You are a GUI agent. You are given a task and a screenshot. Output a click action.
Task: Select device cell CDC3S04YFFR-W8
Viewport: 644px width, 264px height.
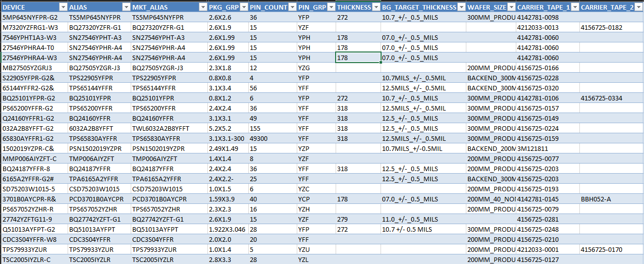click(34, 239)
